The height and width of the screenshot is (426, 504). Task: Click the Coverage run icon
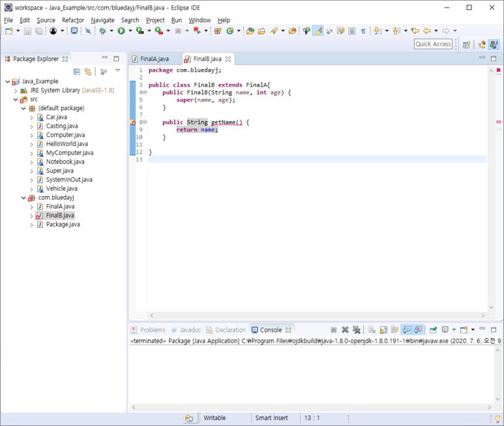click(x=140, y=31)
